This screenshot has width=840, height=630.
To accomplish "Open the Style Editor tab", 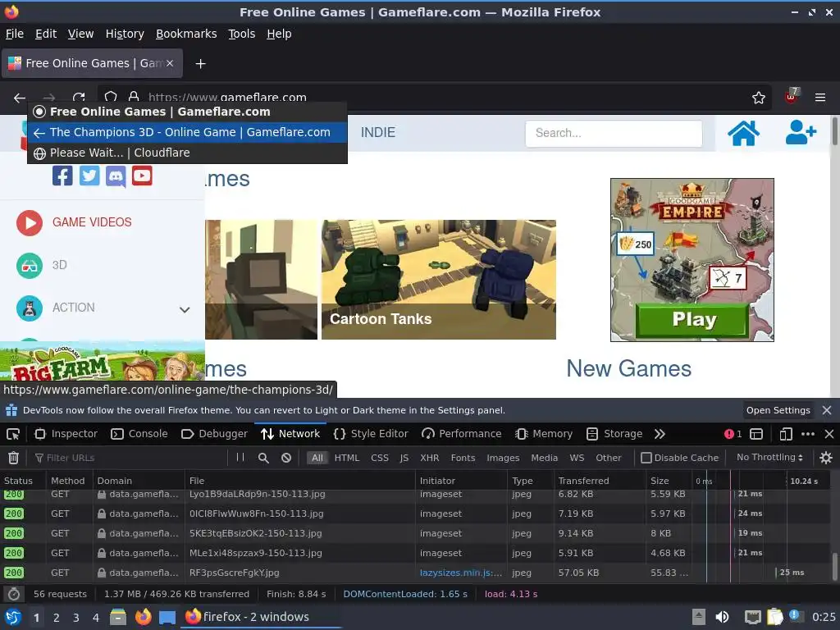I will (371, 434).
